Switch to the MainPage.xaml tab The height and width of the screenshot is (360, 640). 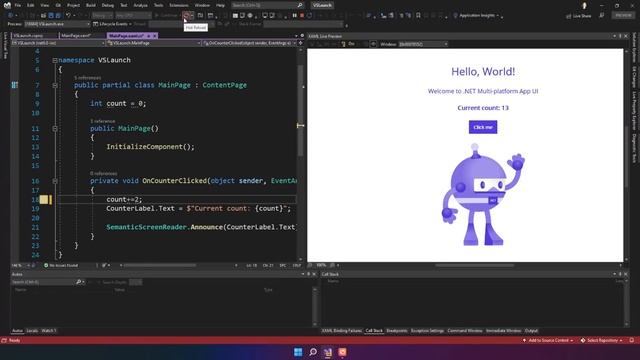click(76, 36)
